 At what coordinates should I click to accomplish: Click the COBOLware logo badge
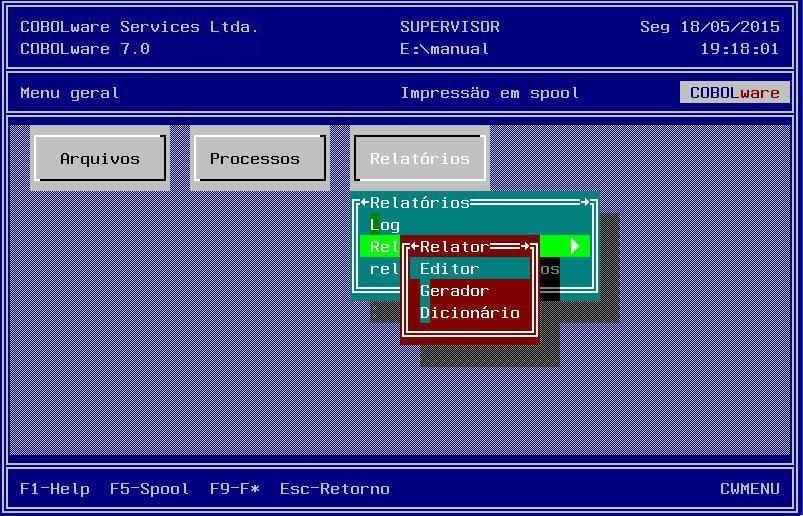(735, 93)
